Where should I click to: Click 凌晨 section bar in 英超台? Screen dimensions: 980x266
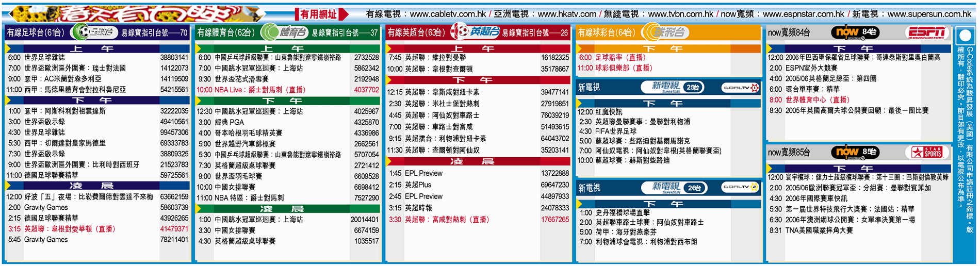click(478, 161)
